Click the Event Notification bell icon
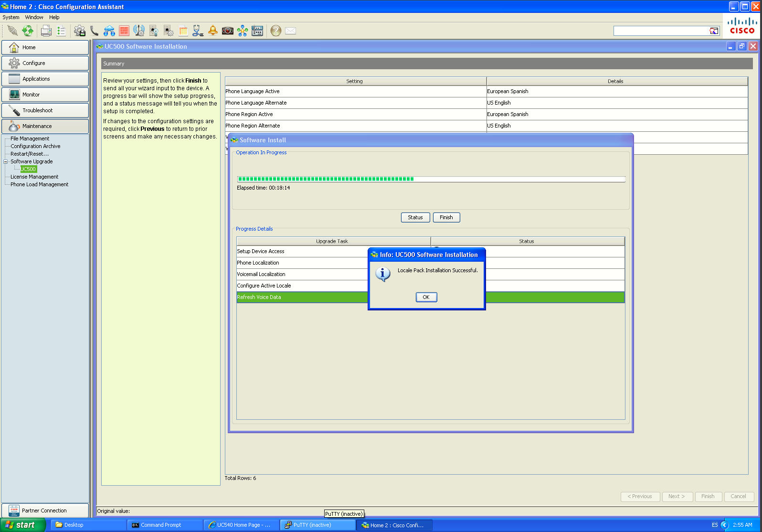 (213, 31)
